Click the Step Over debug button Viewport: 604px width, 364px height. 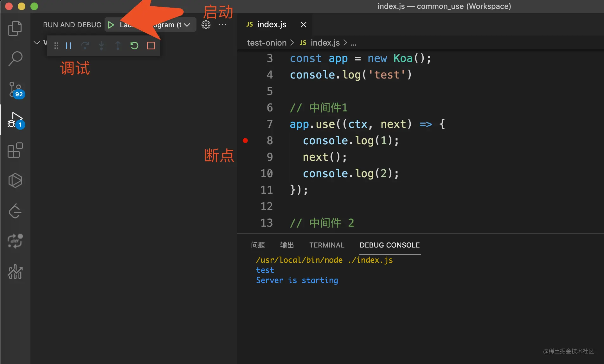tap(85, 46)
